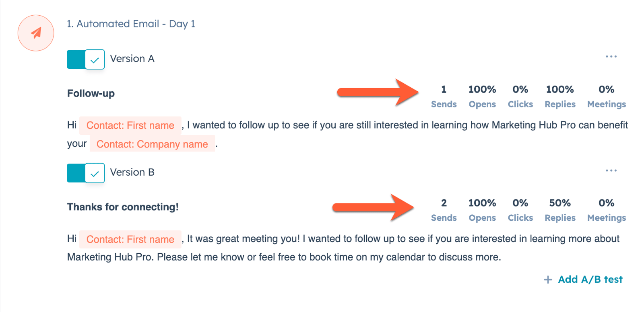The height and width of the screenshot is (312, 644).
Task: Click Version B's Contact: First name token
Action: click(x=130, y=239)
